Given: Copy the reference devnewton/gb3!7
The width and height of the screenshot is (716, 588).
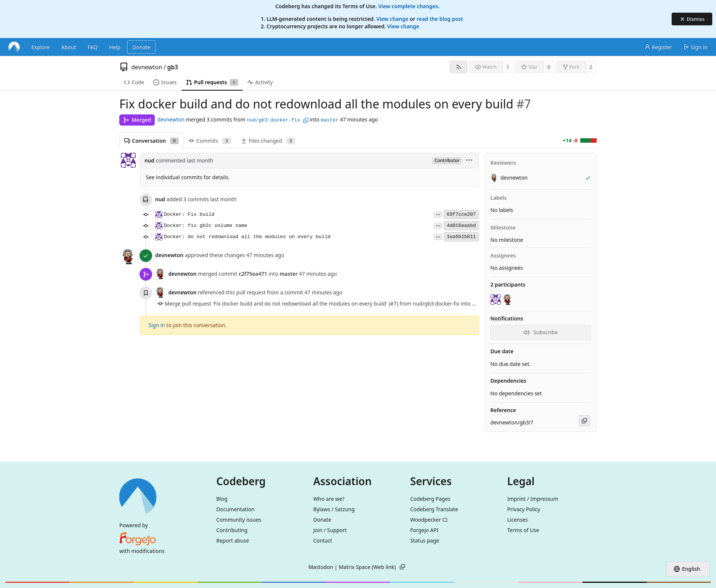Looking at the screenshot, I should (x=584, y=421).
